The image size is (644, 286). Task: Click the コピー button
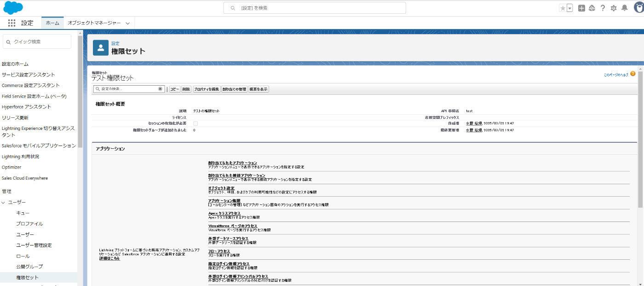tap(175, 89)
